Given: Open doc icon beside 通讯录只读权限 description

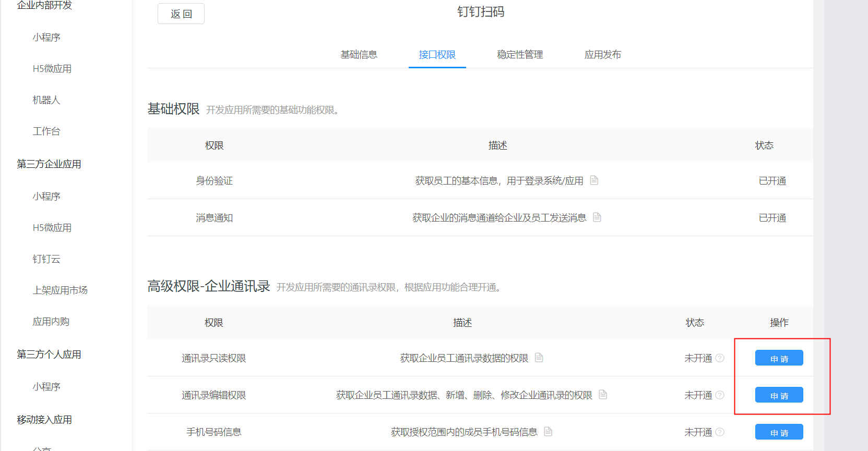Looking at the screenshot, I should 539,358.
